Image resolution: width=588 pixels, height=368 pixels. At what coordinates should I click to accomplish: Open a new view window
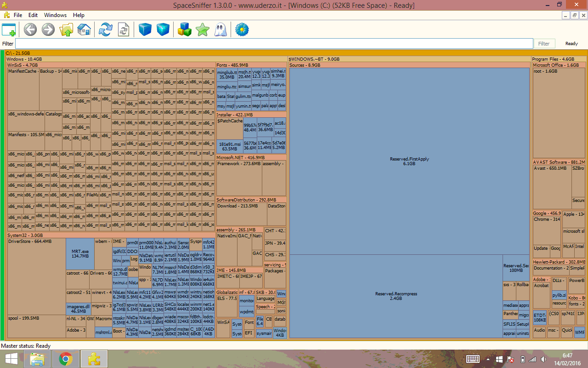pos(9,30)
